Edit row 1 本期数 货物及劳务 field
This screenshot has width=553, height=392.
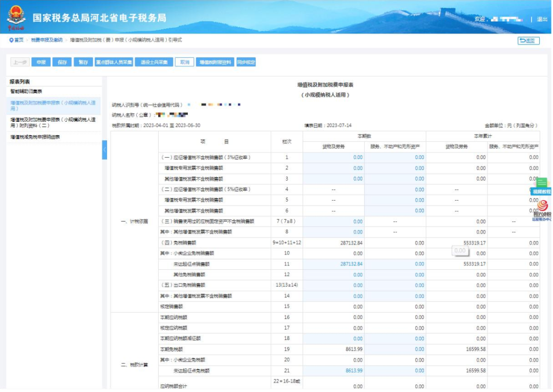pos(334,158)
